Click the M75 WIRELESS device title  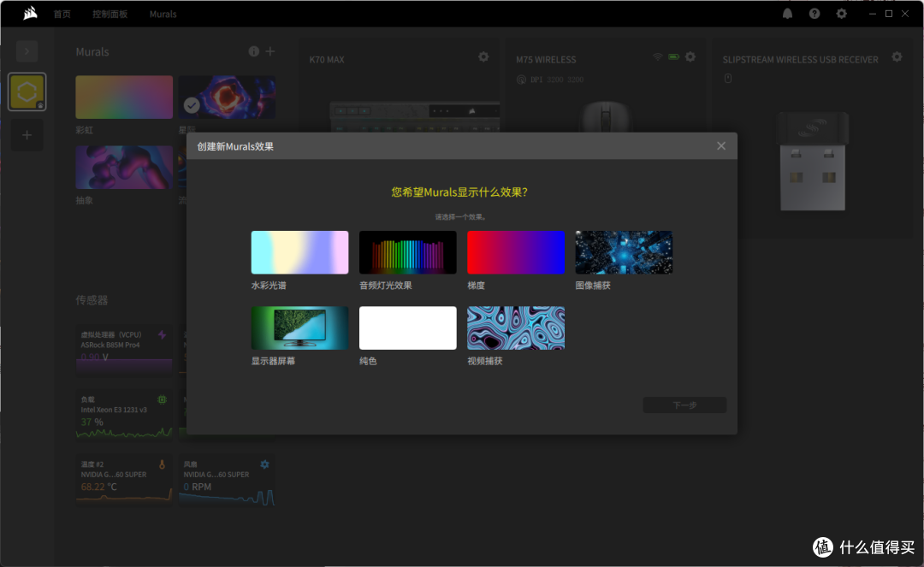(546, 60)
